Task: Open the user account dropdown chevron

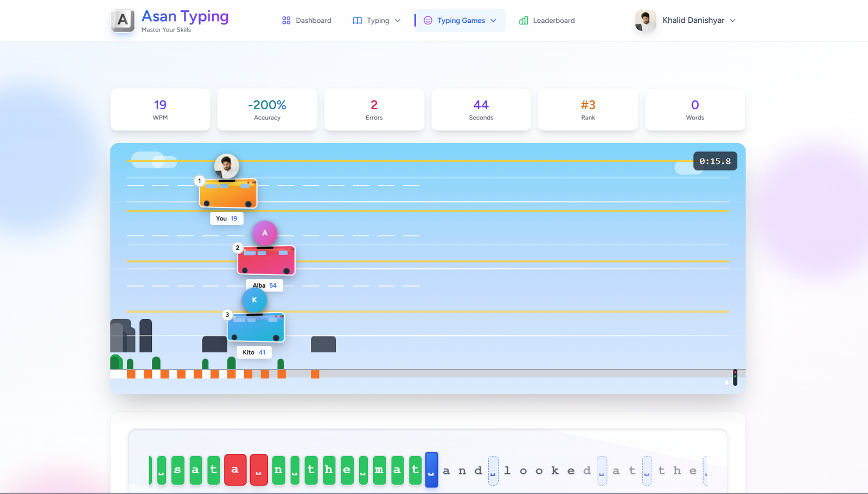Action: coord(732,21)
